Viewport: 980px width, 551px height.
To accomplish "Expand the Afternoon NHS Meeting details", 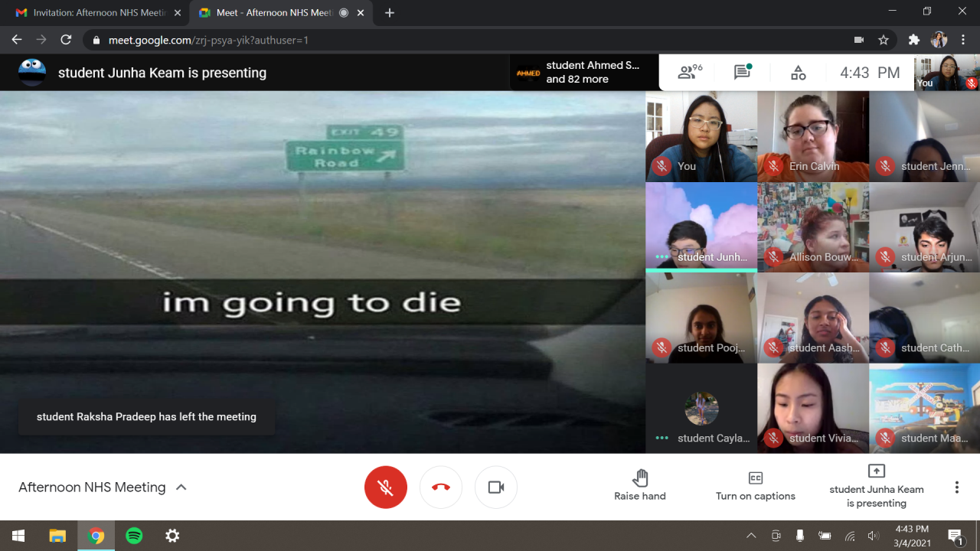I will (x=103, y=487).
